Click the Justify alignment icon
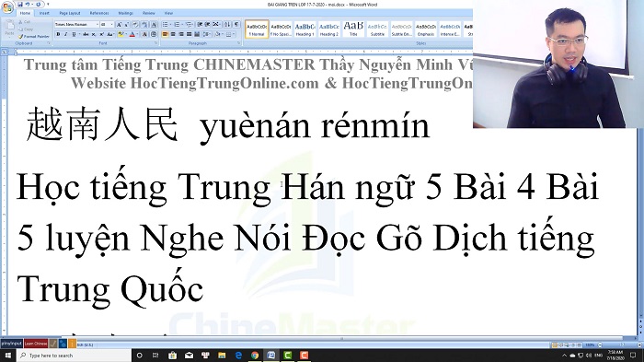 pos(189,35)
